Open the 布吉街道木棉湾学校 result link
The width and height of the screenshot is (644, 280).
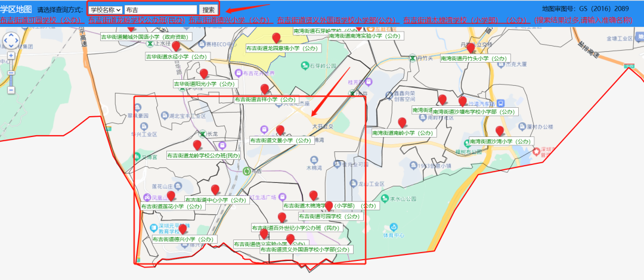pos(466,20)
